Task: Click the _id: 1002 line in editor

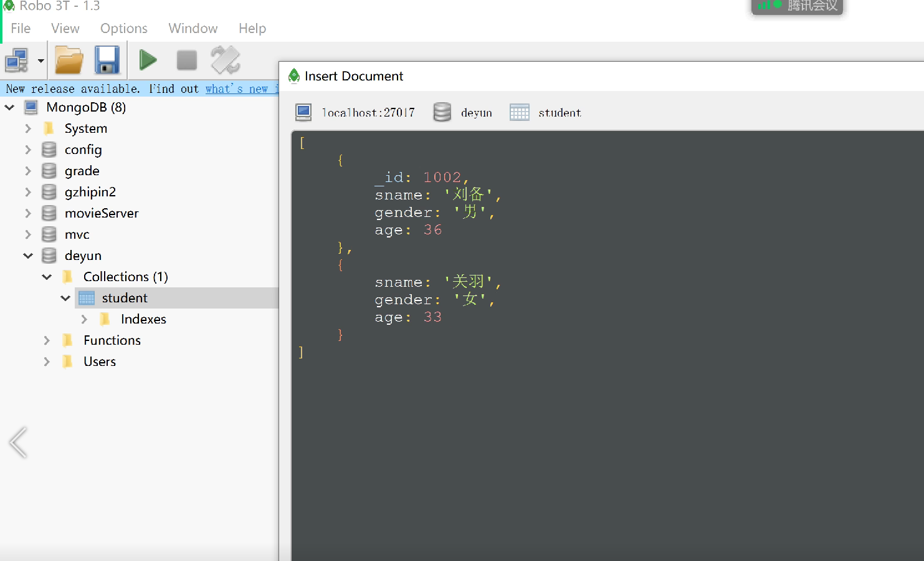Action: 421,178
